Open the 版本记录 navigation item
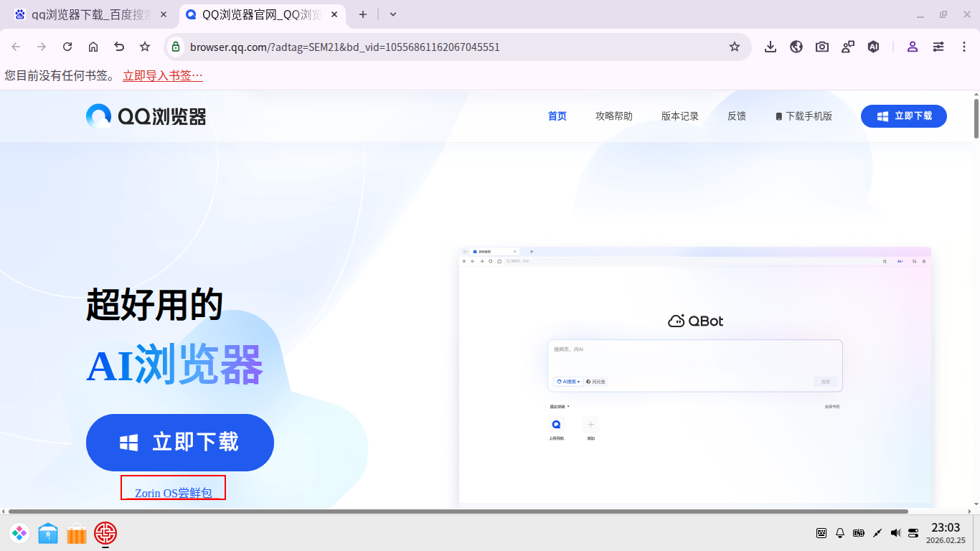Image resolution: width=980 pixels, height=551 pixels. click(680, 116)
